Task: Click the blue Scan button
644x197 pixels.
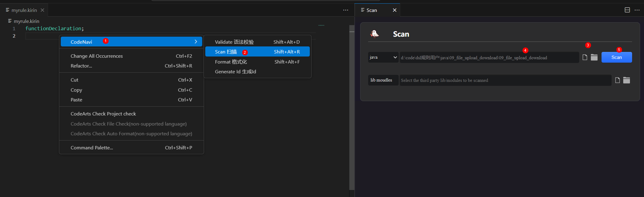Action: (x=617, y=57)
